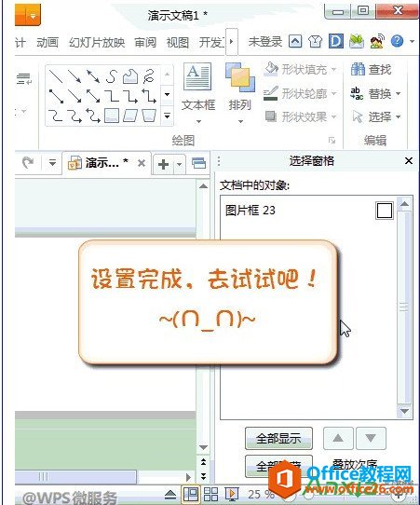Open the 动画 ribbon tab
The image size is (420, 505).
[x=47, y=42]
